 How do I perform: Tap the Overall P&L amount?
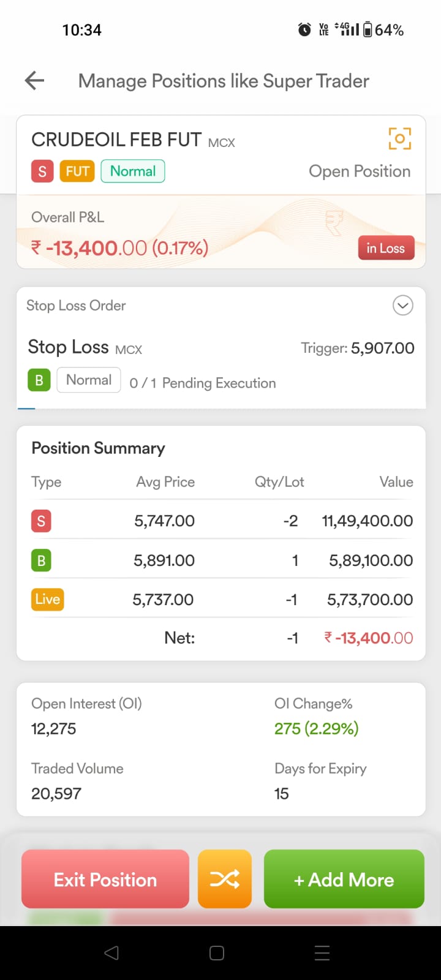[x=120, y=248]
